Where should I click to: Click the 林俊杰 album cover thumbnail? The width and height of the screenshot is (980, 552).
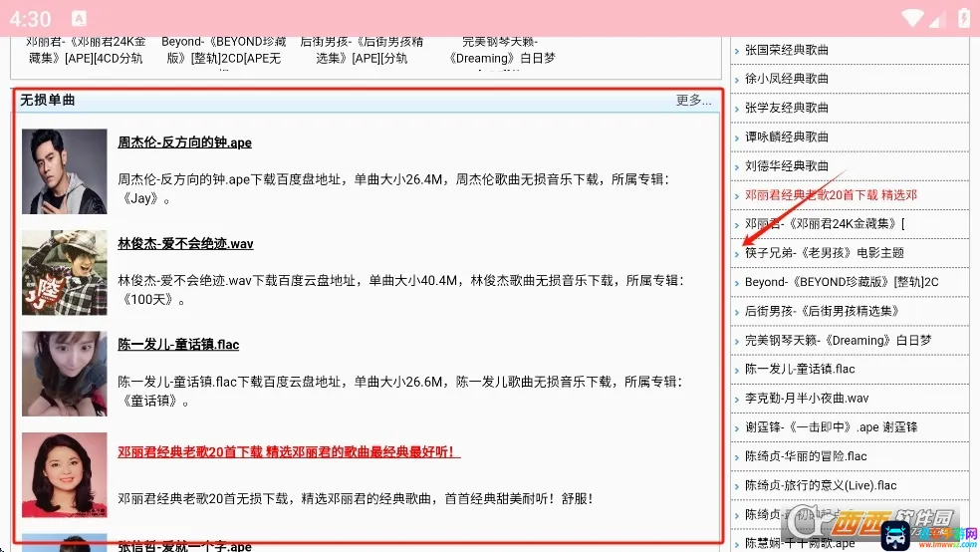65,273
